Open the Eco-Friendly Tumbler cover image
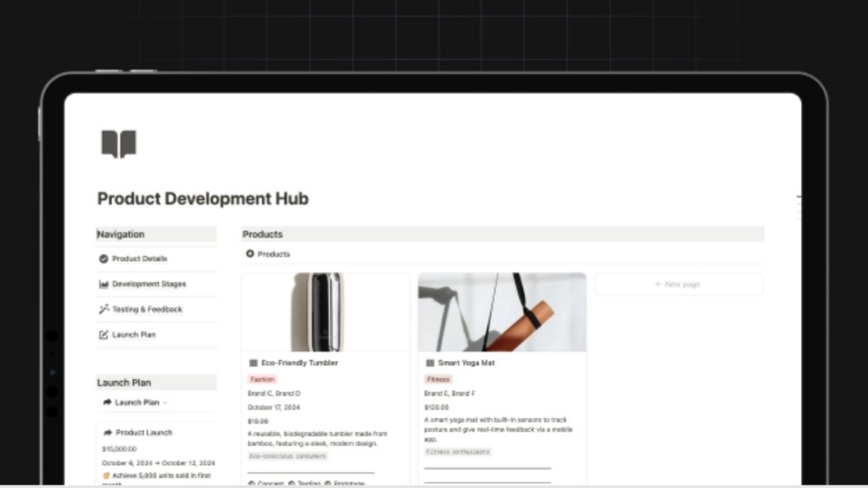This screenshot has height=488, width=868. (x=326, y=312)
